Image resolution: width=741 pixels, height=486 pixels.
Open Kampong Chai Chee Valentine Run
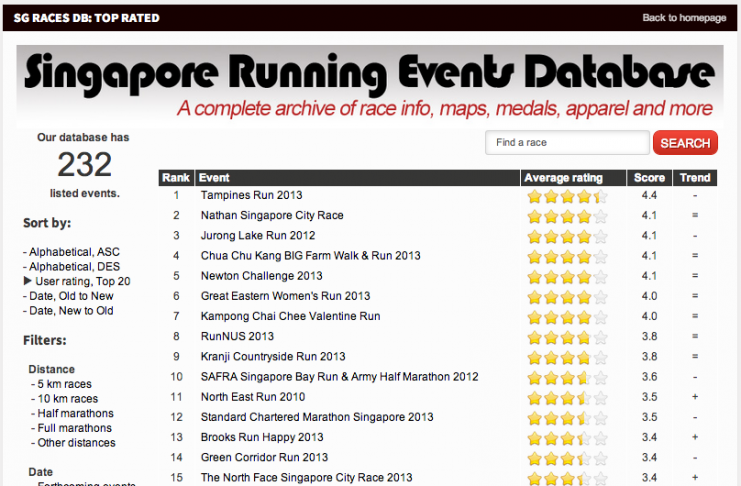(x=291, y=316)
